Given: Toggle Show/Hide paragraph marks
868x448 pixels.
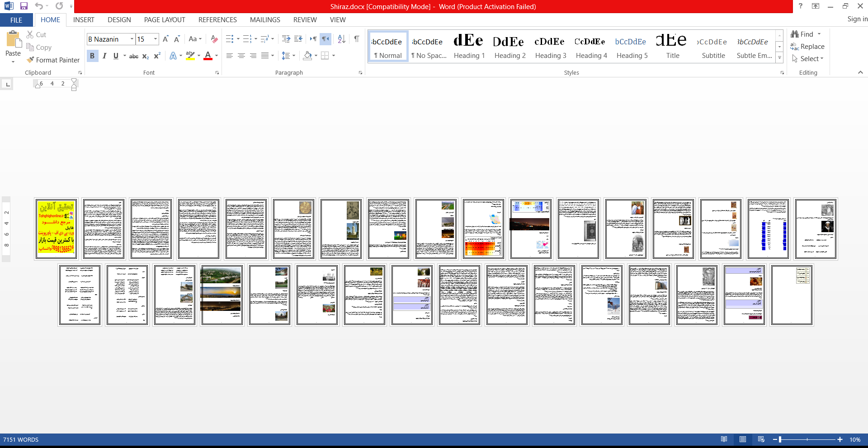Looking at the screenshot, I should click(357, 39).
